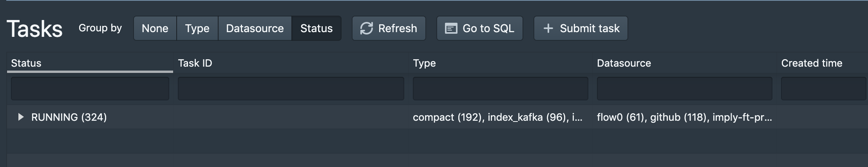Expand the RUNNING (324) group row

click(21, 117)
